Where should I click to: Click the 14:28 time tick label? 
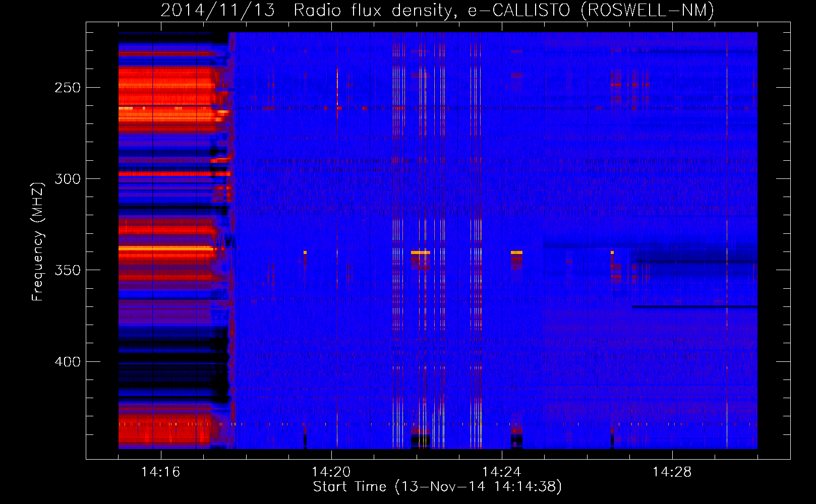pos(672,472)
